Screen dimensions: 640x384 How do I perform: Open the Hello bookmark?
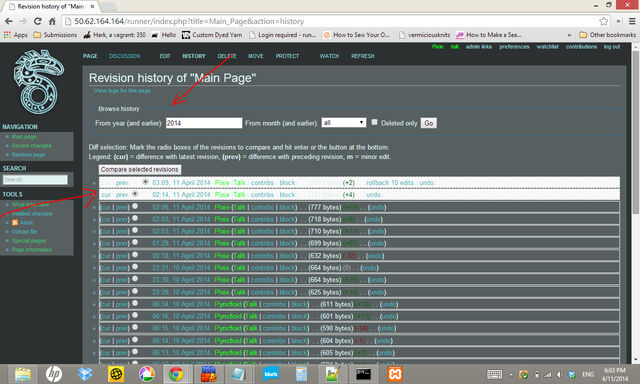[164, 35]
